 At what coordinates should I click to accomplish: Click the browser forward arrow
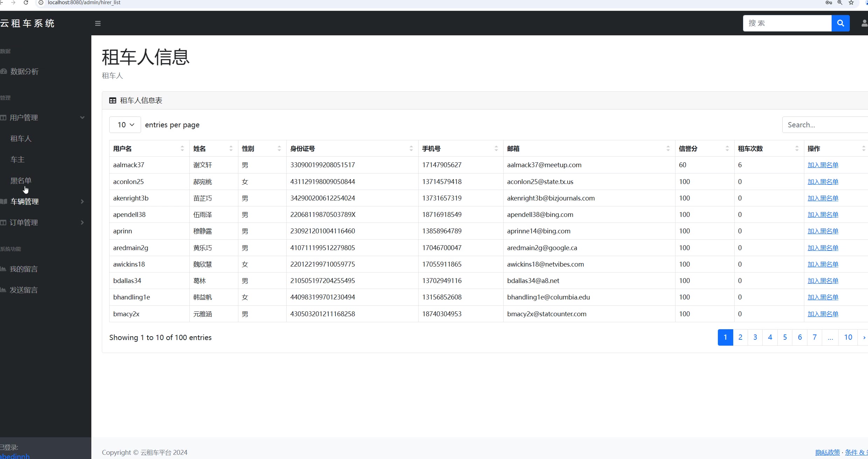[13, 2]
